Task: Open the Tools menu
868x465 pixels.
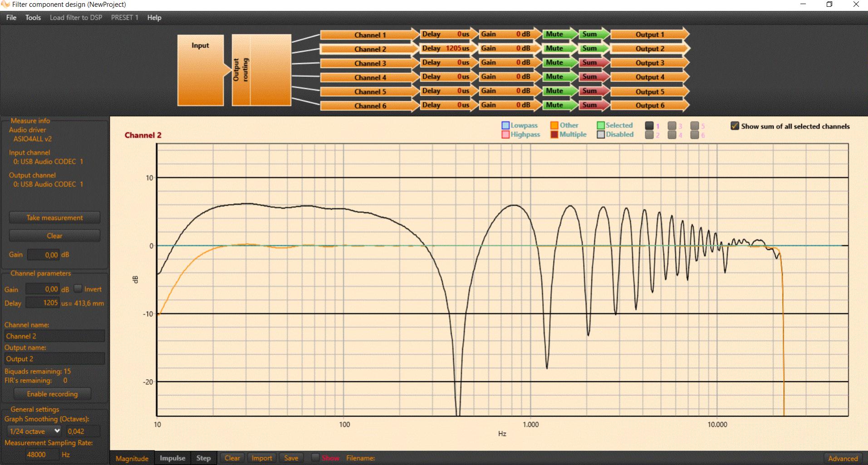Action: point(33,17)
